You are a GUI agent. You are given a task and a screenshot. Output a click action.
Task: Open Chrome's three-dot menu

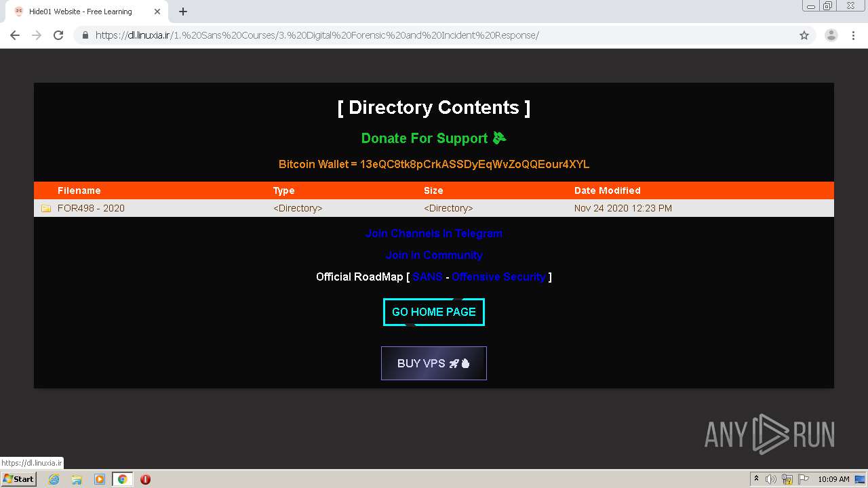pyautogui.click(x=853, y=35)
